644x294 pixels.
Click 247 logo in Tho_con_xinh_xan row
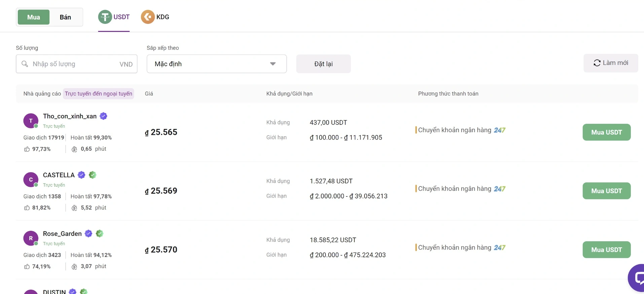click(x=500, y=130)
